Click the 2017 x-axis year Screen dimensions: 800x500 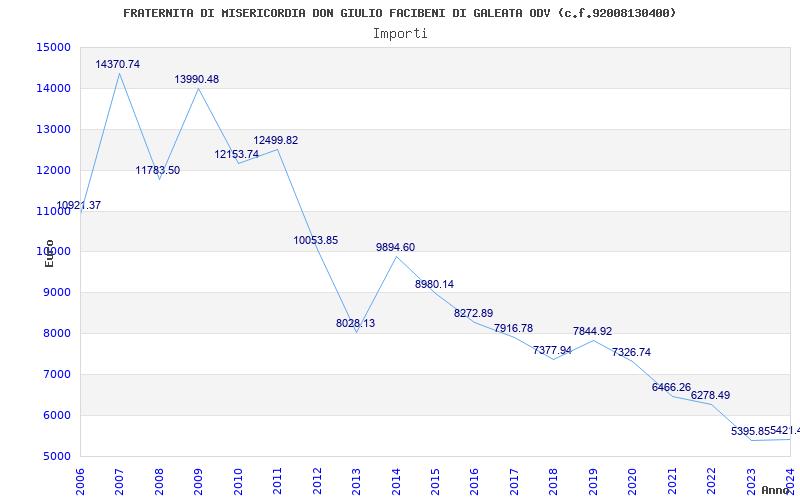[x=514, y=481]
